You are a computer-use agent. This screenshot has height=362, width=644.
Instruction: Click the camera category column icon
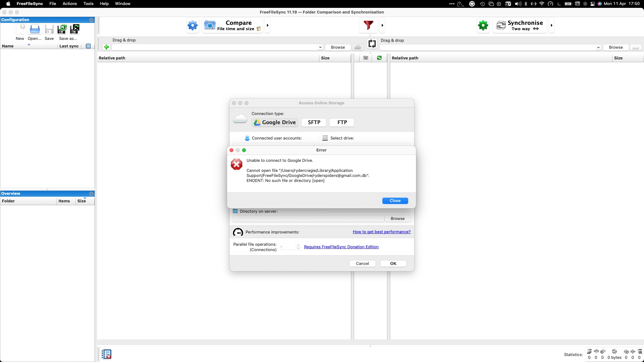pos(365,58)
